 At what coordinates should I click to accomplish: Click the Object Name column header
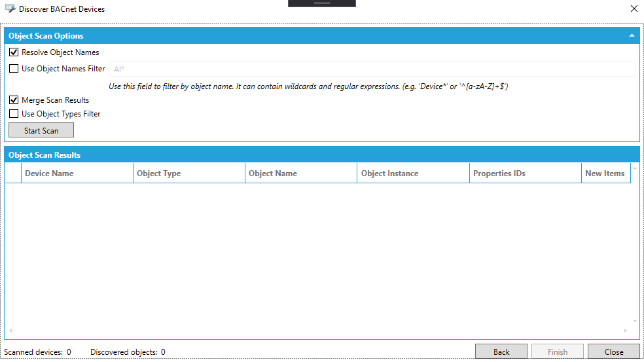point(301,173)
